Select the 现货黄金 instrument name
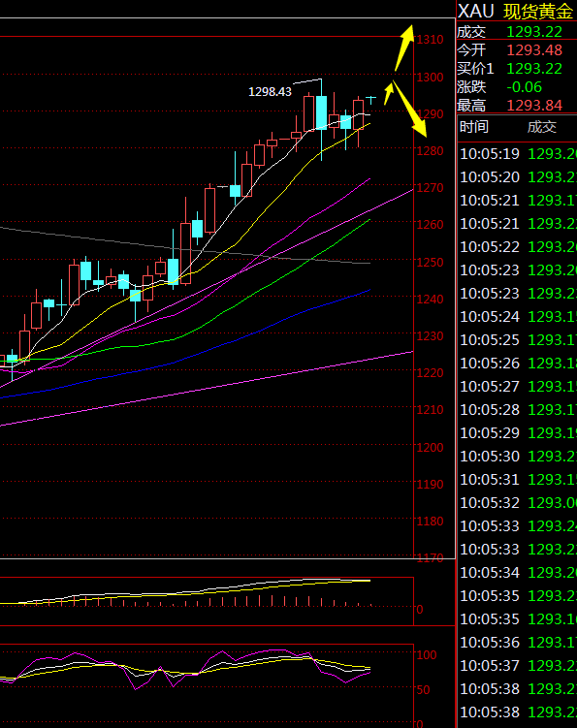Viewport: 577px width, 728px height. pyautogui.click(x=538, y=12)
